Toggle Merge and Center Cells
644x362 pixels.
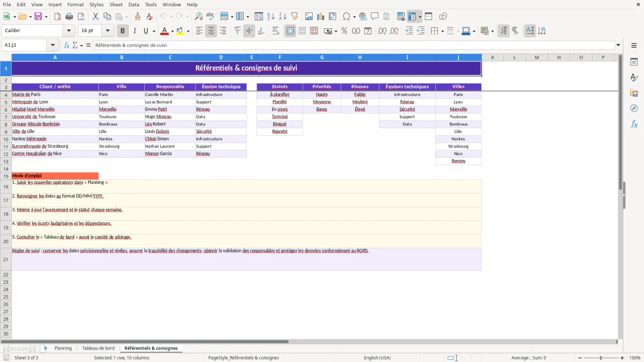pos(290,31)
